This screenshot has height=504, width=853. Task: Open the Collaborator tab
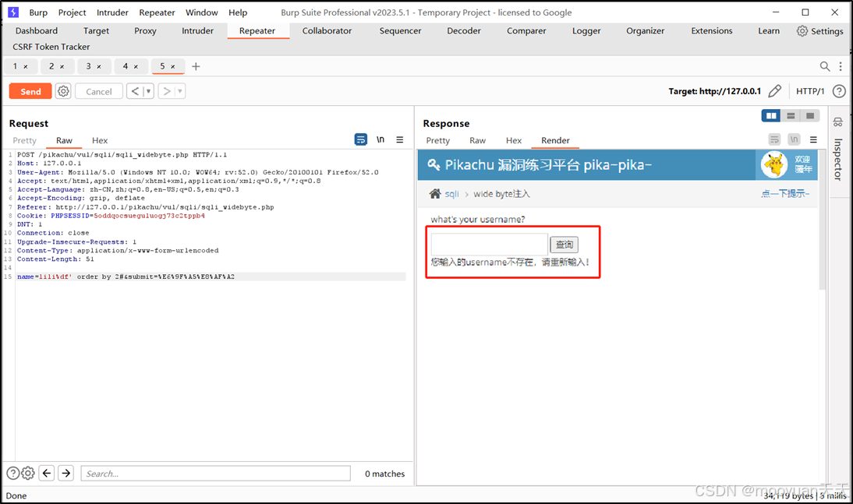(x=327, y=31)
